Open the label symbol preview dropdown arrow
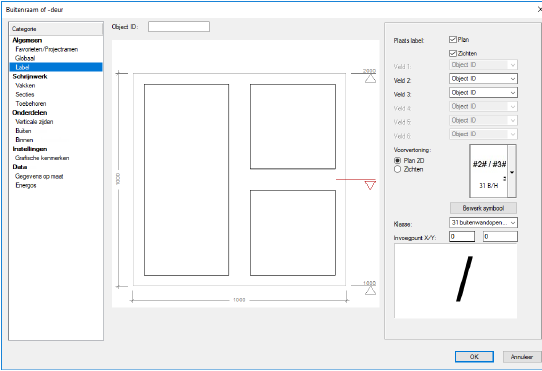542x371 pixels. click(x=512, y=171)
